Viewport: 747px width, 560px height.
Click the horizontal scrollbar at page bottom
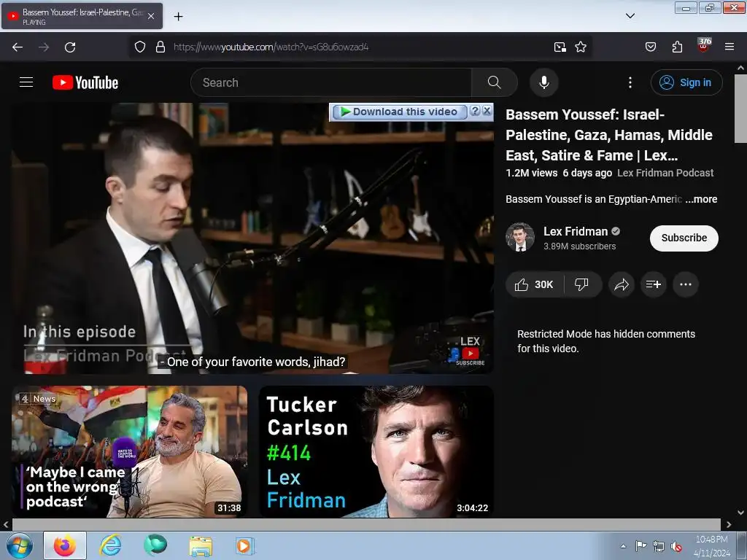tap(366, 525)
